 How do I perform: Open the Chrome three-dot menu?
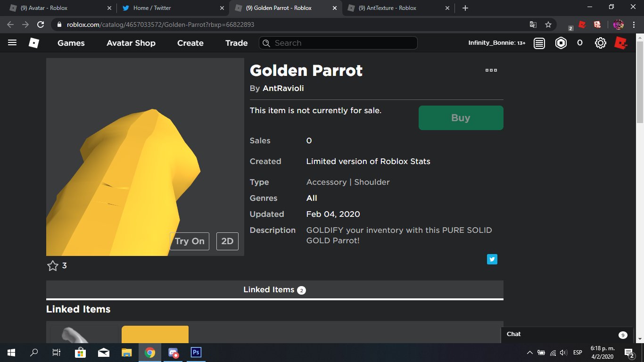pyautogui.click(x=633, y=25)
